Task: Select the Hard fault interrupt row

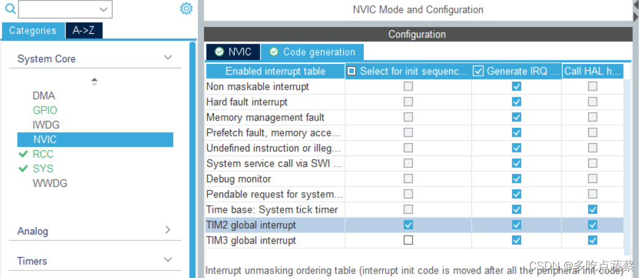Action: click(x=414, y=102)
